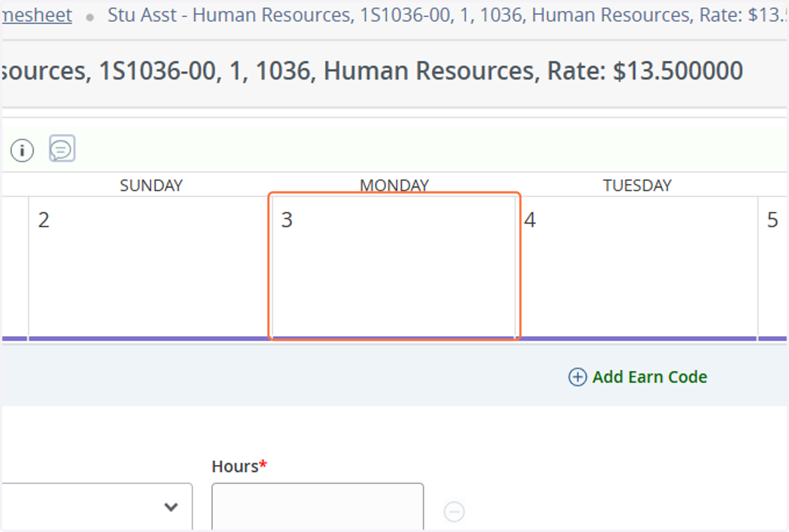Click Add Earn Code link
Image resolution: width=789 pixels, height=532 pixels.
click(638, 377)
